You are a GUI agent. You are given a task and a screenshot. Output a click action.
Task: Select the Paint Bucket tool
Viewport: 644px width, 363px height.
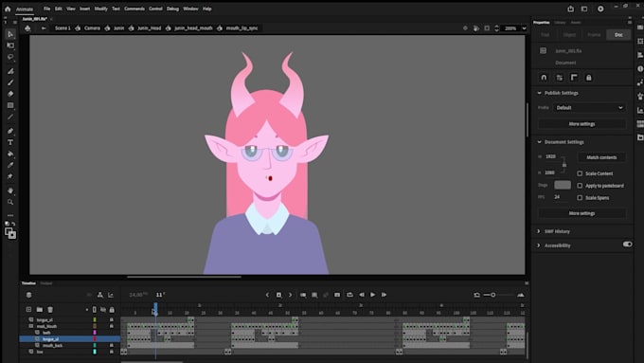(x=10, y=154)
